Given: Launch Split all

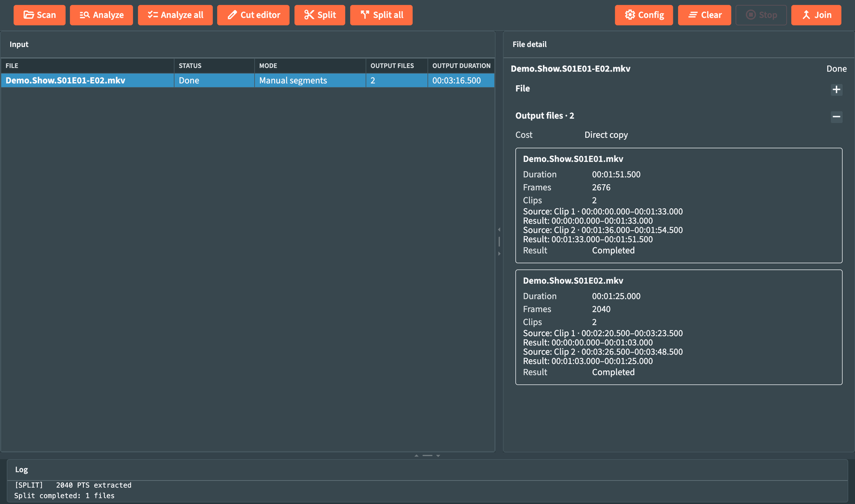Looking at the screenshot, I should click(381, 15).
